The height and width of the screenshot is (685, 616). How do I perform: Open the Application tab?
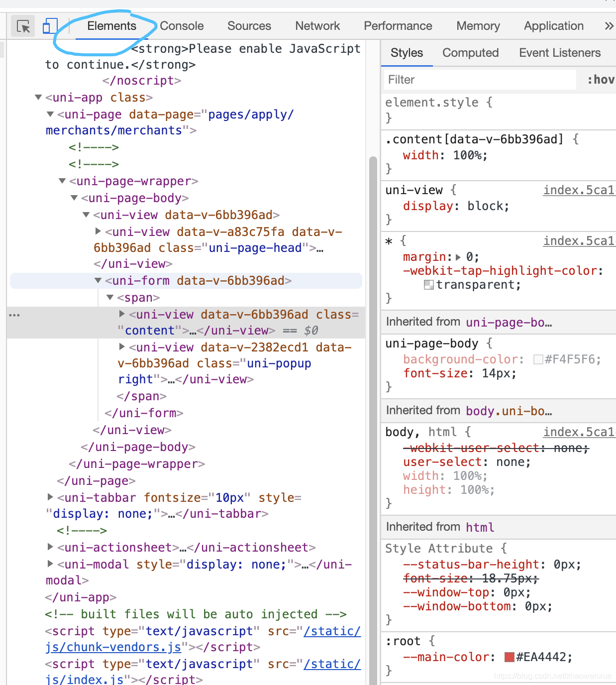pyautogui.click(x=554, y=26)
